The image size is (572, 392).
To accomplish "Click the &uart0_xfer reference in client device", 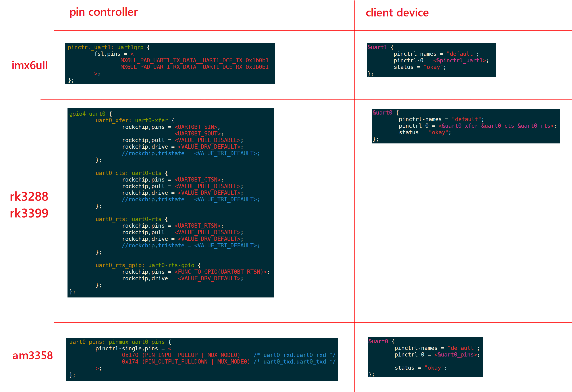I will click(x=459, y=126).
